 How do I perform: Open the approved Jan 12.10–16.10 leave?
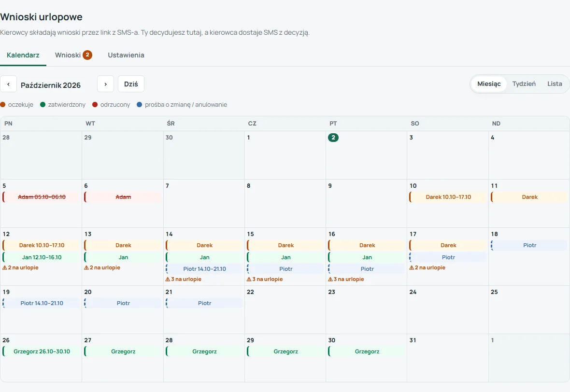(42, 257)
